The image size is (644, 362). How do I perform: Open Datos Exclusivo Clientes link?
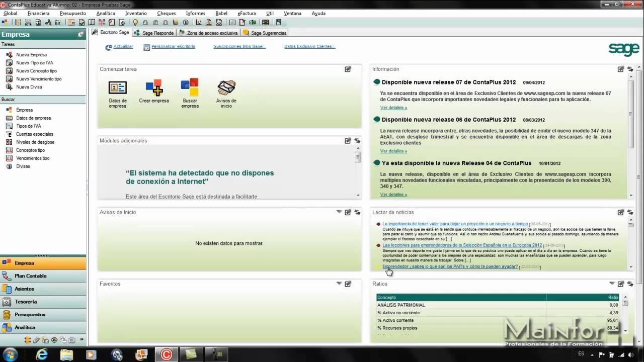point(310,46)
